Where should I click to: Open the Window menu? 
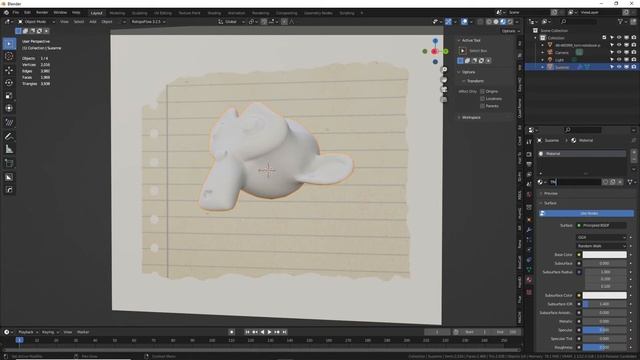60,13
